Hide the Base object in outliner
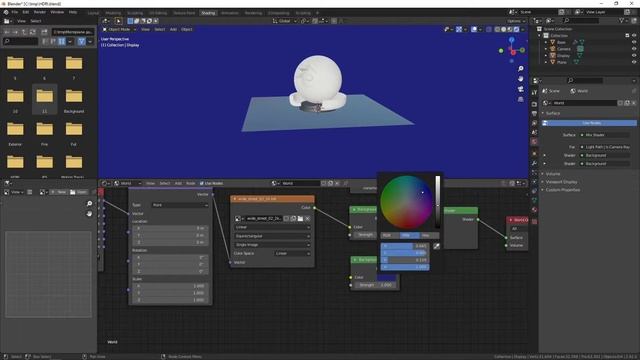The height and width of the screenshot is (360, 640). [634, 42]
